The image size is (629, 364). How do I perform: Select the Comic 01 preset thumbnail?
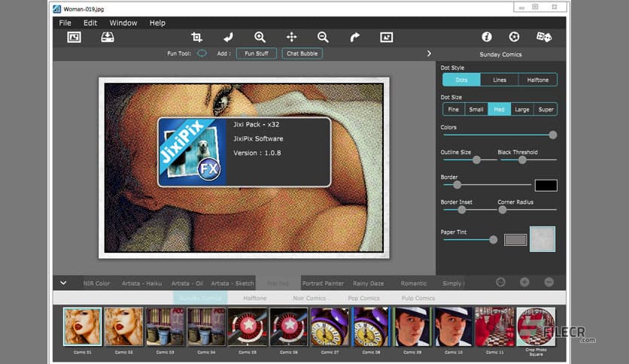(x=82, y=326)
